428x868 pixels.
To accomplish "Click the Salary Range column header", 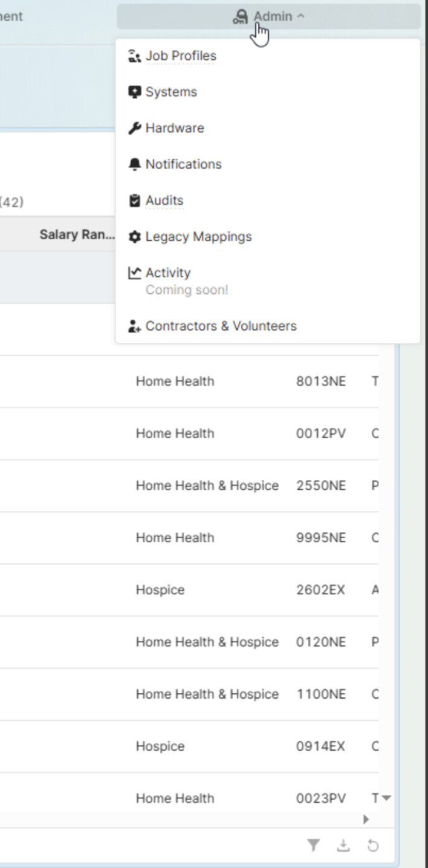I will click(x=77, y=235).
